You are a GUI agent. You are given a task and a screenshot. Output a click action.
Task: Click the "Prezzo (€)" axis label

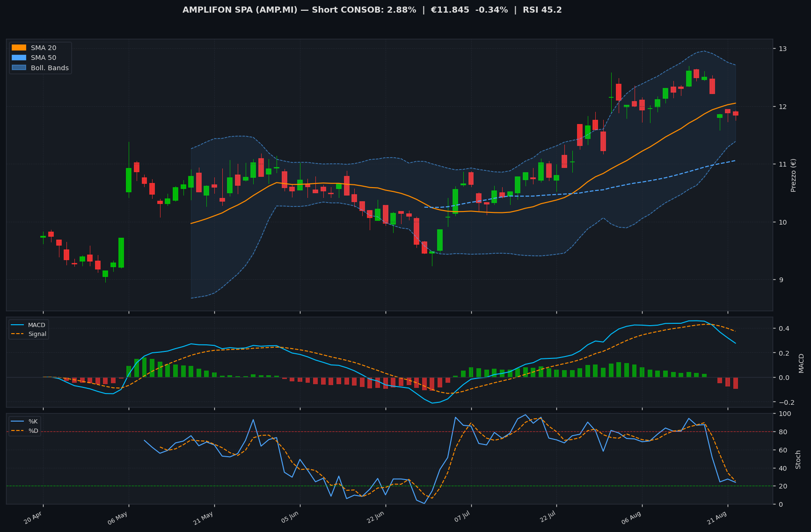(x=793, y=175)
